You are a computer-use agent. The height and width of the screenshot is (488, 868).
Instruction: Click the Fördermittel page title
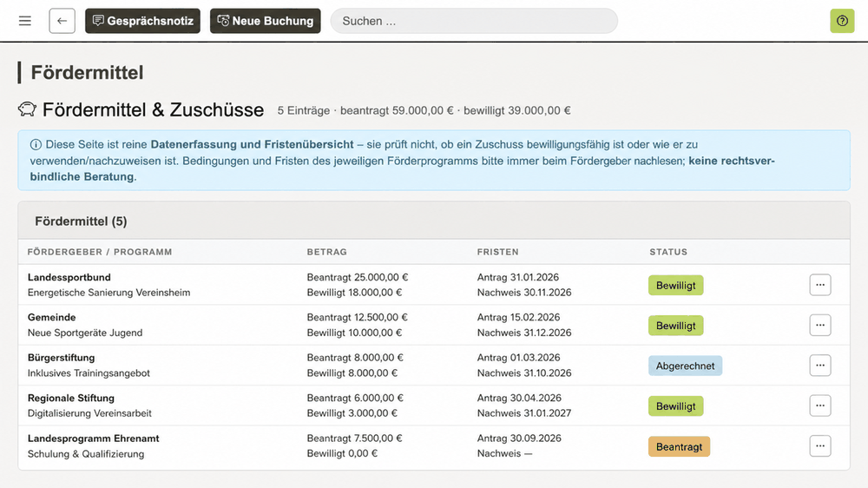[x=87, y=73]
